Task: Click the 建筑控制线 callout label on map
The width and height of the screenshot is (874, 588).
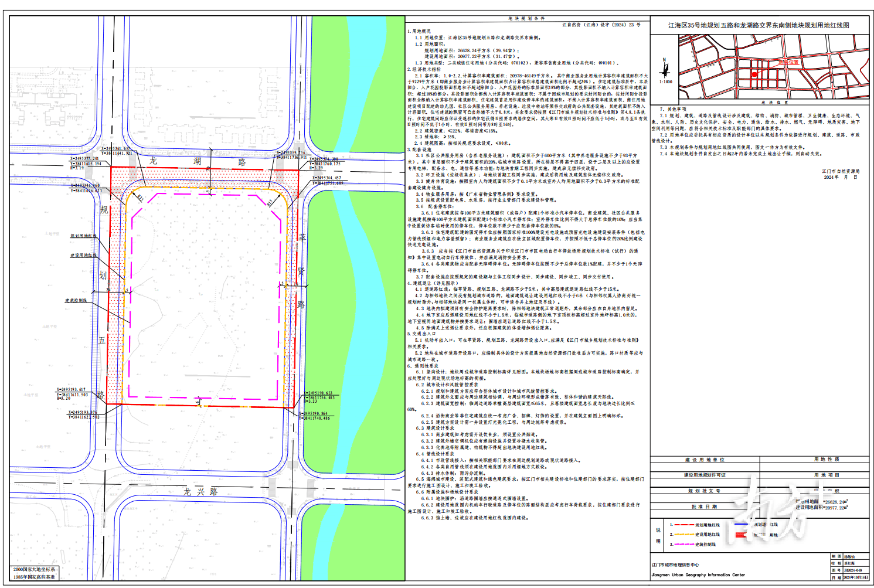Action: tap(76, 300)
